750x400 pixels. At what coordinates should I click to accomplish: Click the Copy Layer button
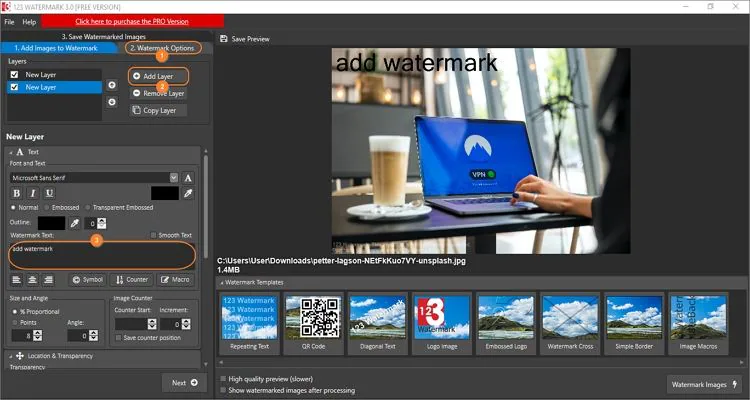158,111
